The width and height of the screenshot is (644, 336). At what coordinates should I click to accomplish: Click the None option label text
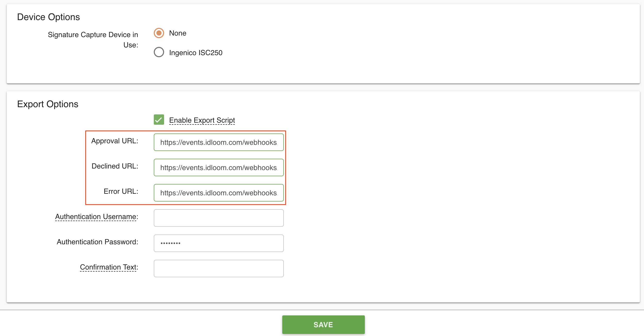[x=178, y=33]
